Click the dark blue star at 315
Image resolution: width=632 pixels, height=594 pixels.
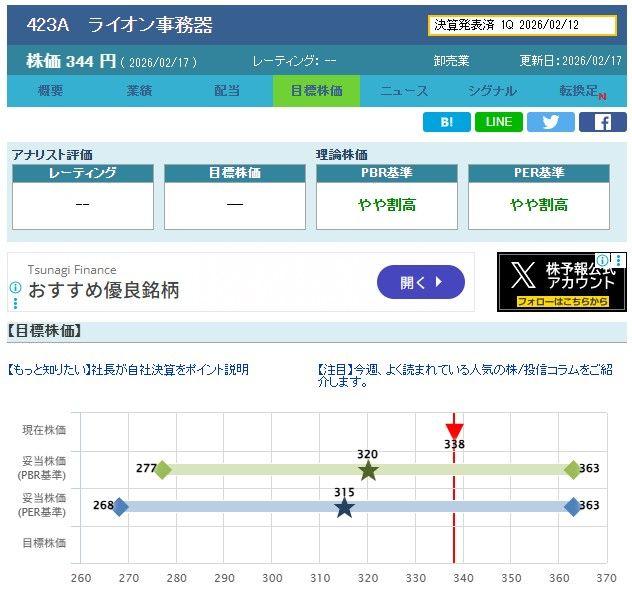click(344, 508)
